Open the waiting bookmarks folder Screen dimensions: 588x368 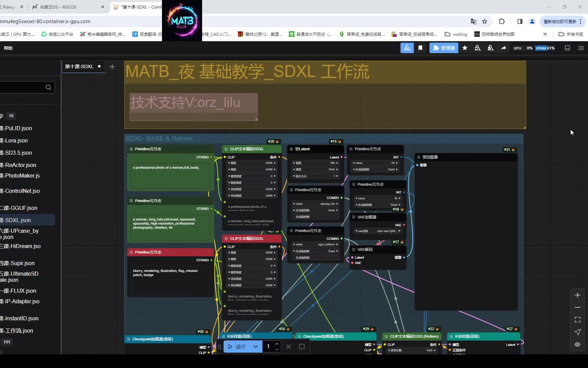point(456,34)
